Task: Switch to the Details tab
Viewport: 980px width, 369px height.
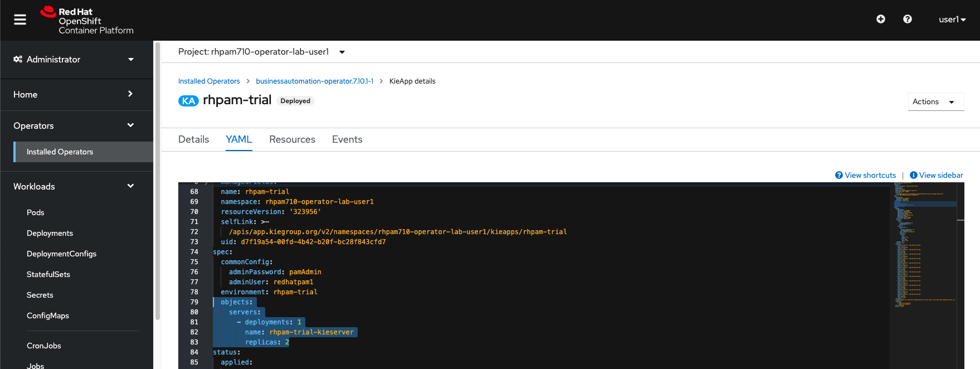Action: 194,139
